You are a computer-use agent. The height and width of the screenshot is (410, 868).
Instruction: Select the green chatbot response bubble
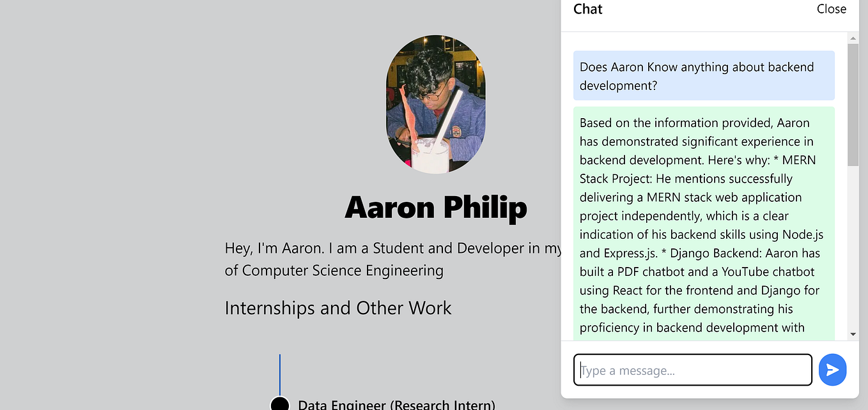tap(703, 224)
